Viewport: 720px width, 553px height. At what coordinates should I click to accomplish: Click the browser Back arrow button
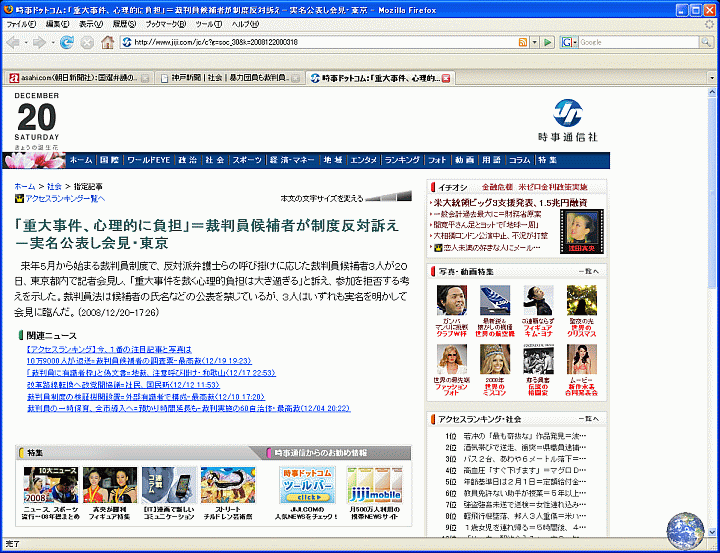(14, 42)
